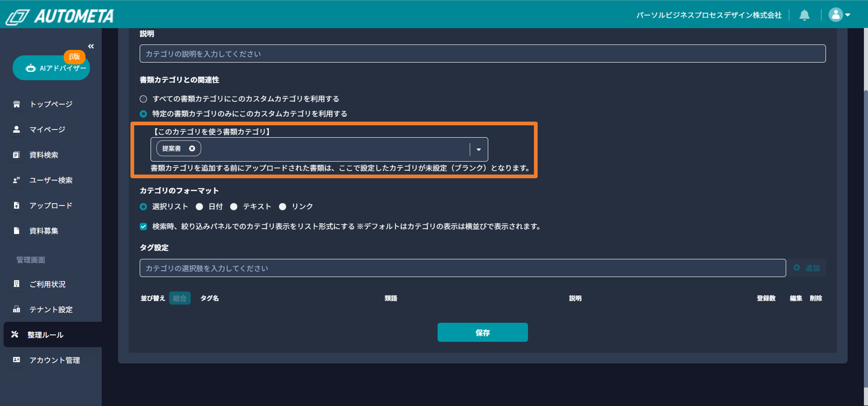Screen dimensions: 868x406
Task: Open マイページ in sidebar
Action: pyautogui.click(x=48, y=129)
